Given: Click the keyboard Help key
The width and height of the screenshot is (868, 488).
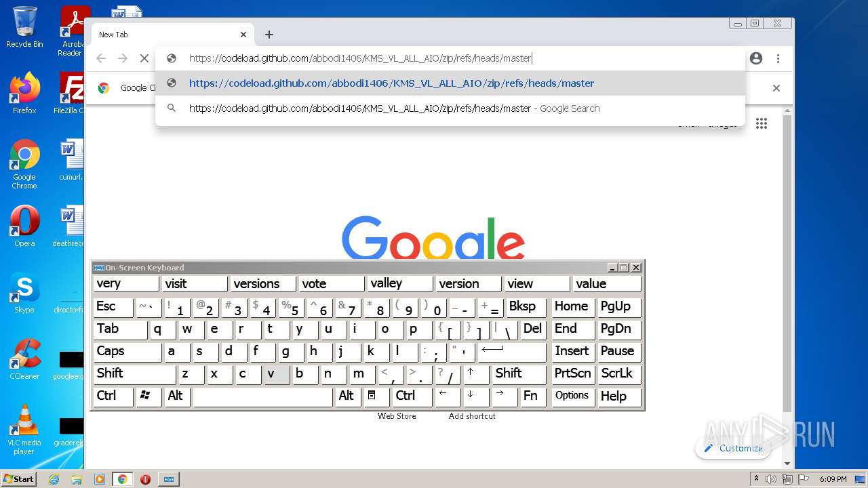Looking at the screenshot, I should click(619, 396).
